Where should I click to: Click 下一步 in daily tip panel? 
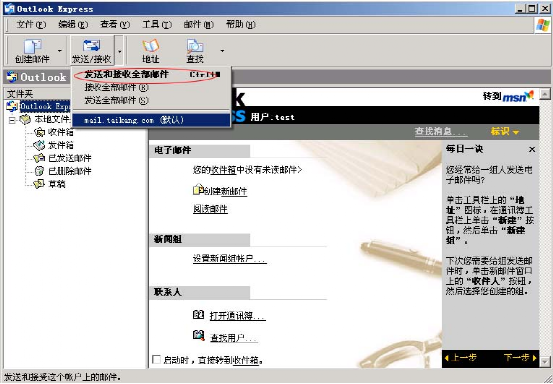point(520,358)
